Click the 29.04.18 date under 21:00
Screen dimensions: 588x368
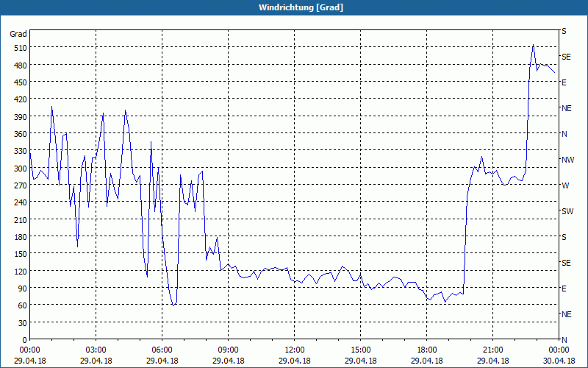tap(492, 361)
